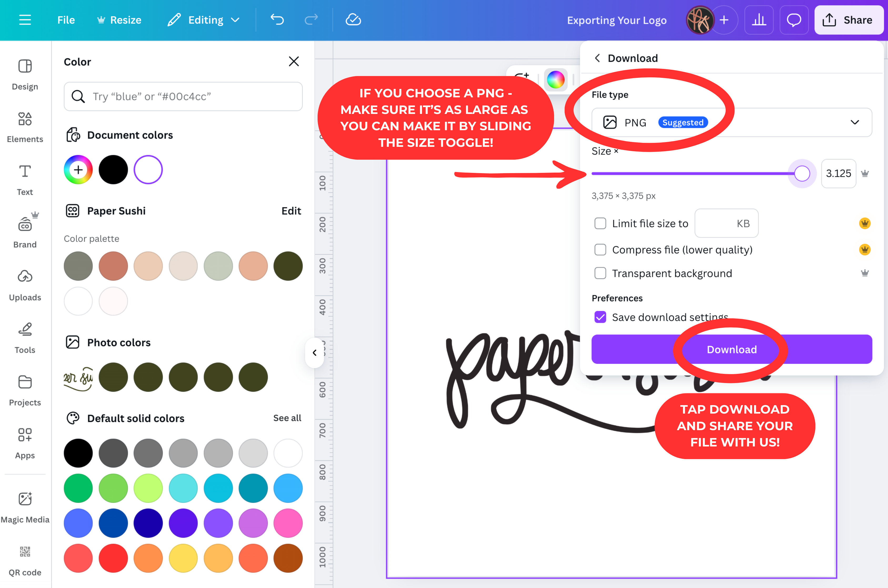
Task: Check Compress file (lower quality)
Action: click(x=600, y=250)
